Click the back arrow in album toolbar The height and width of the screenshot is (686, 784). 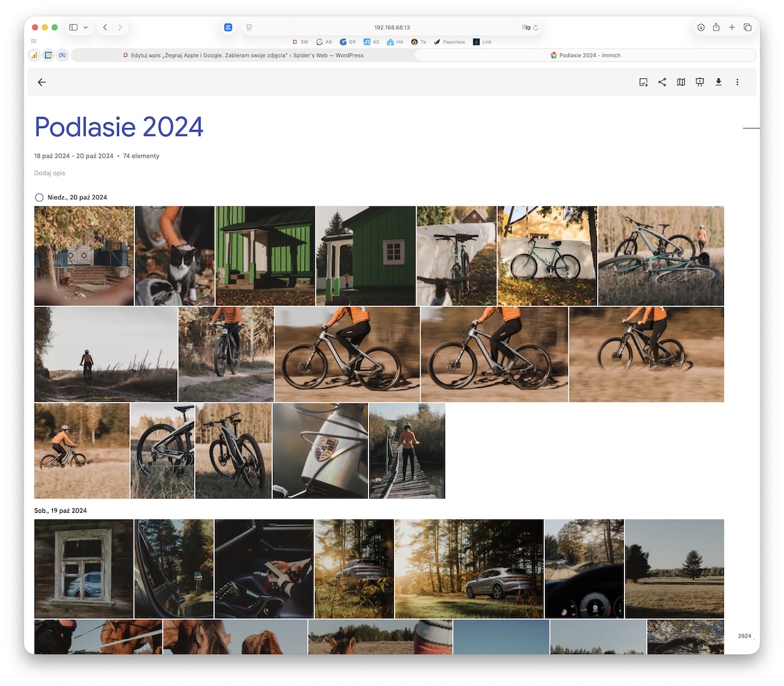coord(42,82)
